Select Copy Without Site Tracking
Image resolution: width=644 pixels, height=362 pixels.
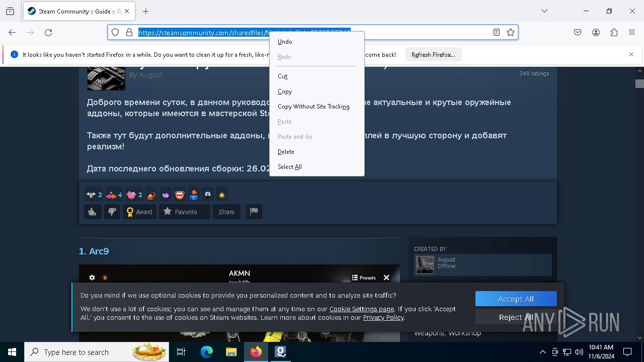(316, 107)
